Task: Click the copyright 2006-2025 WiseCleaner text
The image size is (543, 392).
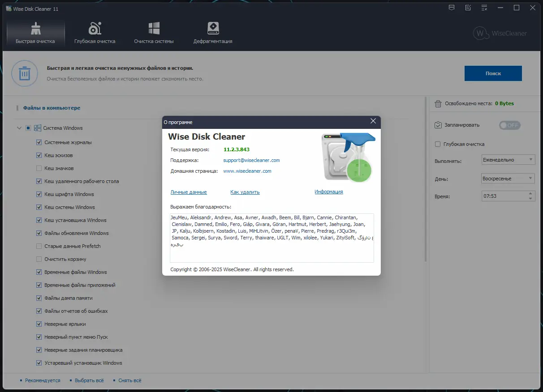Action: [x=232, y=269]
